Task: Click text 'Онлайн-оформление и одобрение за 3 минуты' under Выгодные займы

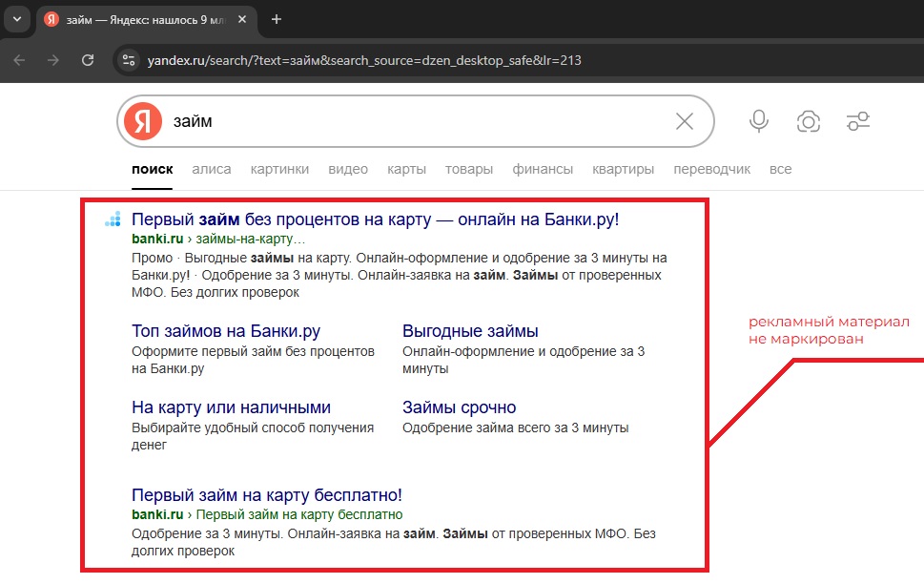Action: point(524,360)
